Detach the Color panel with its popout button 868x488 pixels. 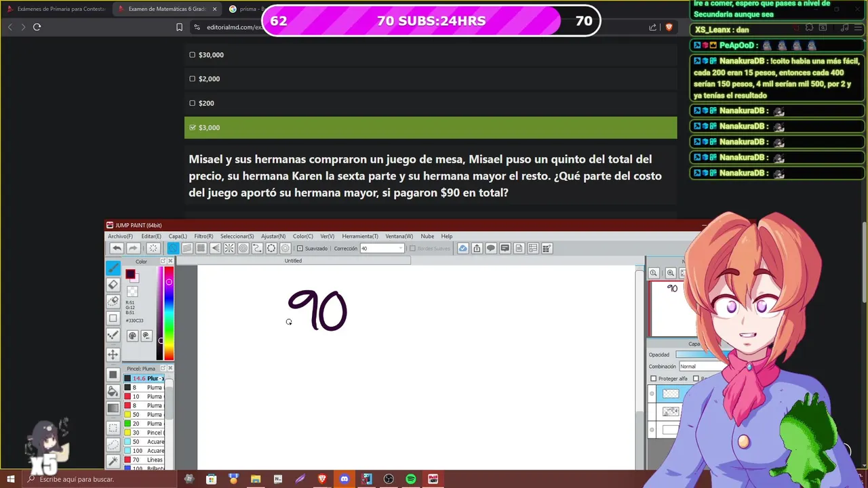[x=163, y=262]
